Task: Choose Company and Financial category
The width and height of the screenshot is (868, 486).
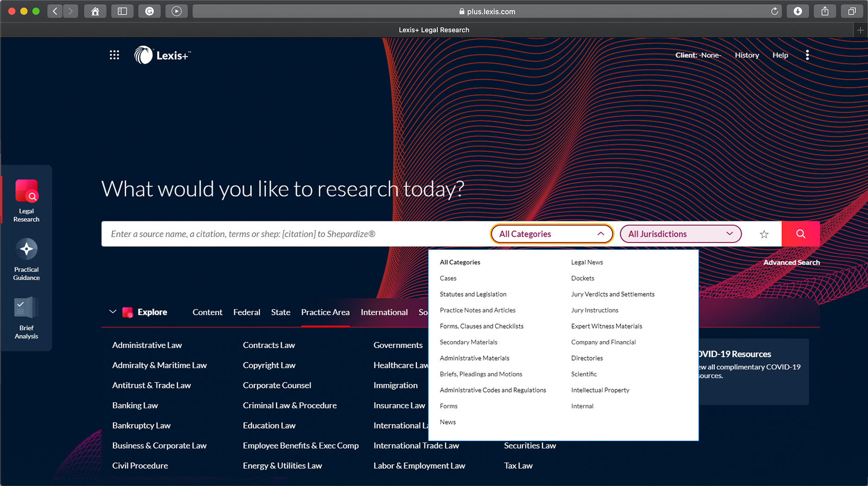Action: pyautogui.click(x=604, y=342)
